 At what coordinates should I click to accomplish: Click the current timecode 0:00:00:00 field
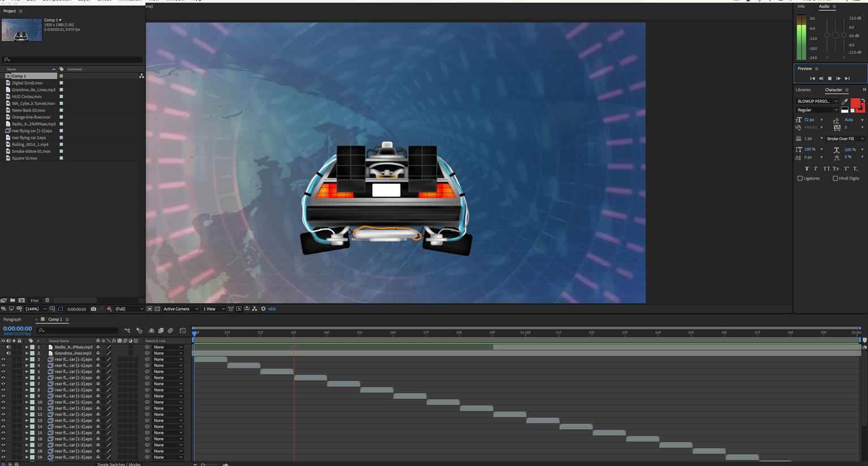18,329
